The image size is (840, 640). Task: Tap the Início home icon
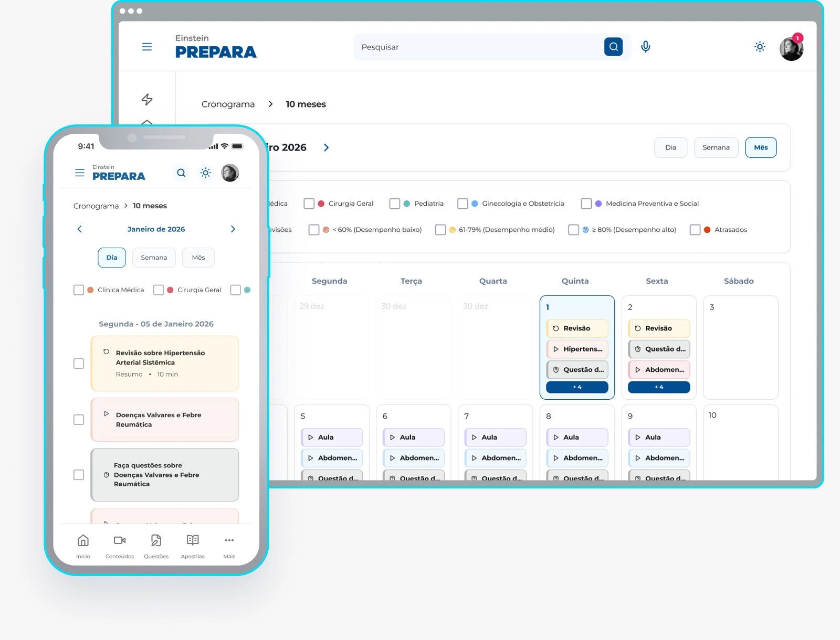pos(83,540)
